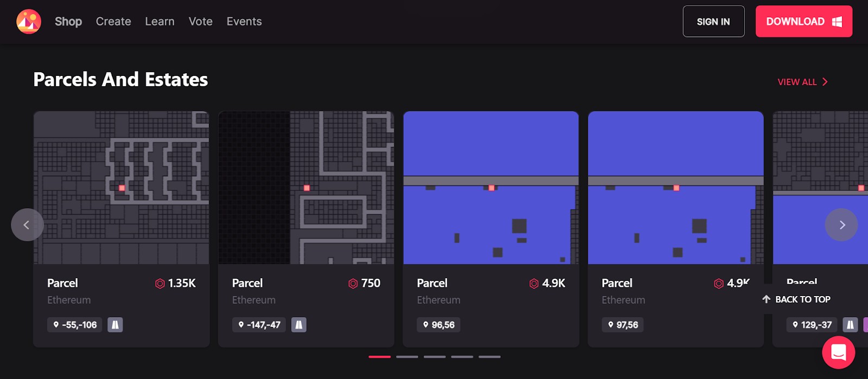The width and height of the screenshot is (868, 379).
Task: Open the Create menu
Action: coord(113,22)
